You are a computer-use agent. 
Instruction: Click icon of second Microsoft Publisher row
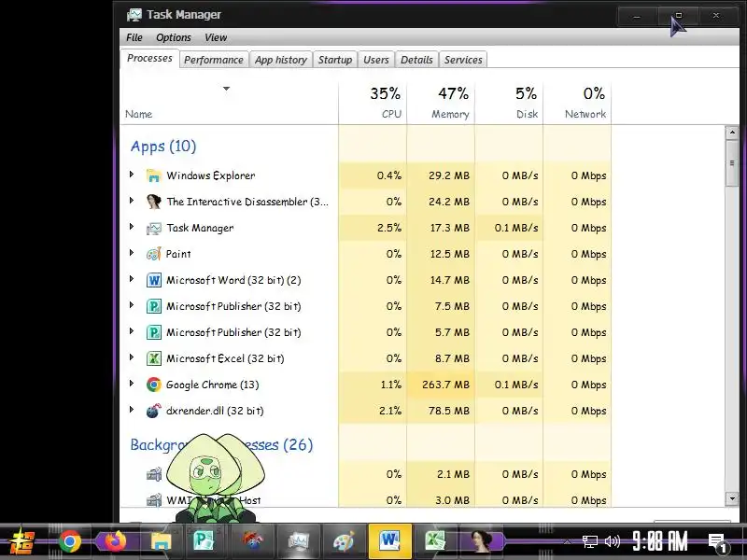coord(153,332)
